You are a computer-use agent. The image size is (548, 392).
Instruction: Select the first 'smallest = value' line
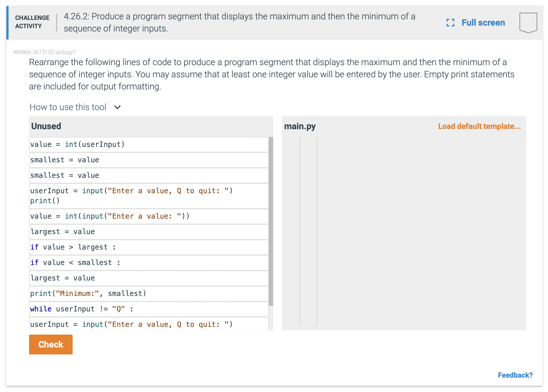(148, 160)
